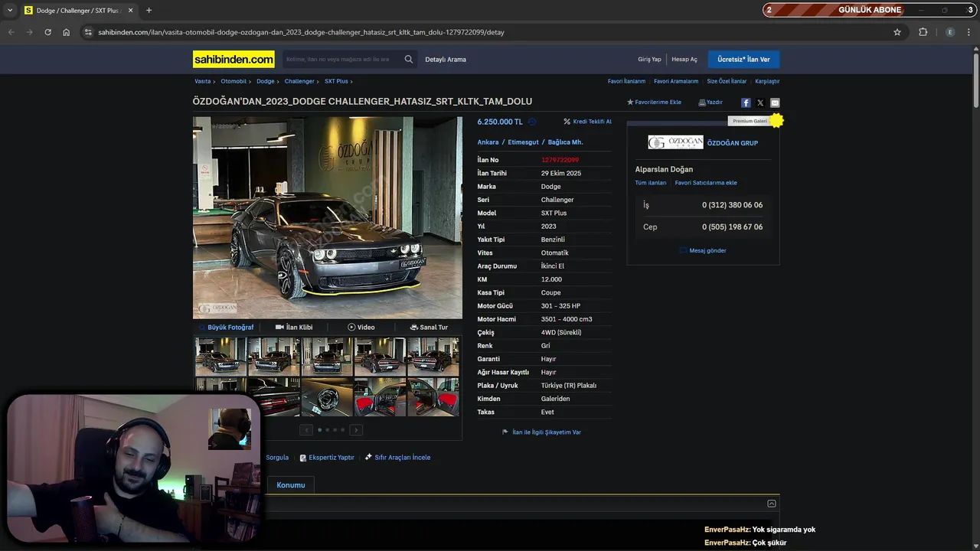This screenshot has width=980, height=551.
Task: Add listing to favorites star
Action: (630, 102)
